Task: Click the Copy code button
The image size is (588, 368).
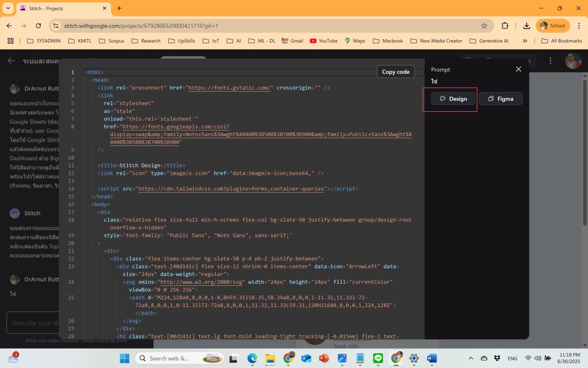Action: click(395, 72)
